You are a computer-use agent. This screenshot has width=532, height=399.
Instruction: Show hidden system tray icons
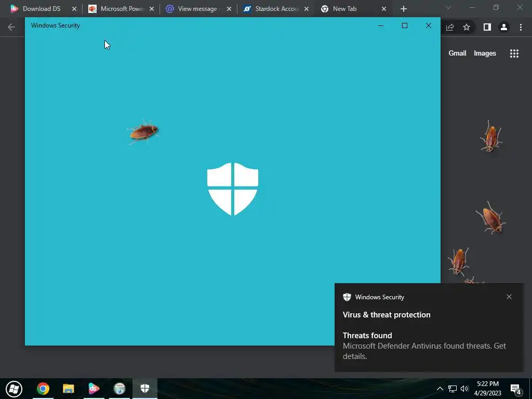click(x=440, y=389)
